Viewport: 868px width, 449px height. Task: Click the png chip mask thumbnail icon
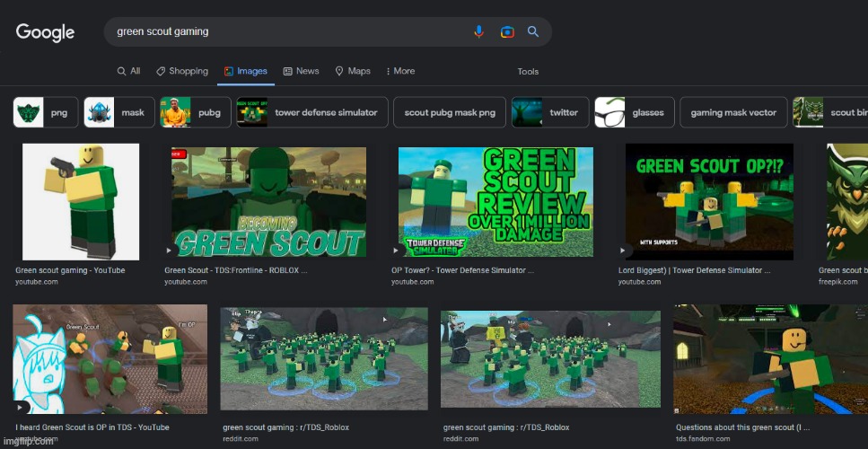(x=28, y=112)
